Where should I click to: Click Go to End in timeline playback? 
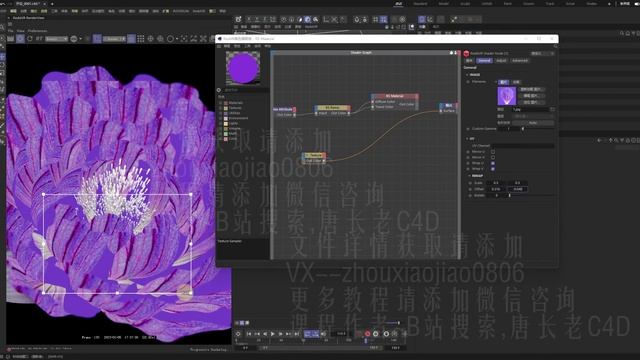297,334
